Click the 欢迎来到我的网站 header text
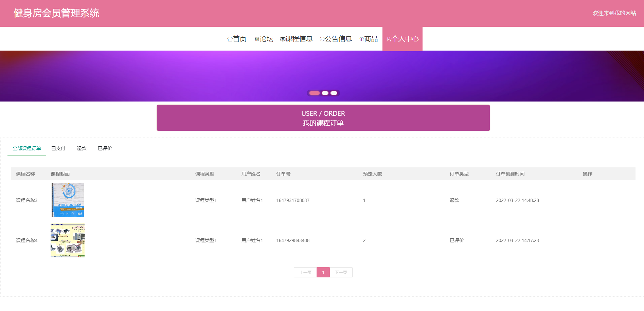 (614, 13)
